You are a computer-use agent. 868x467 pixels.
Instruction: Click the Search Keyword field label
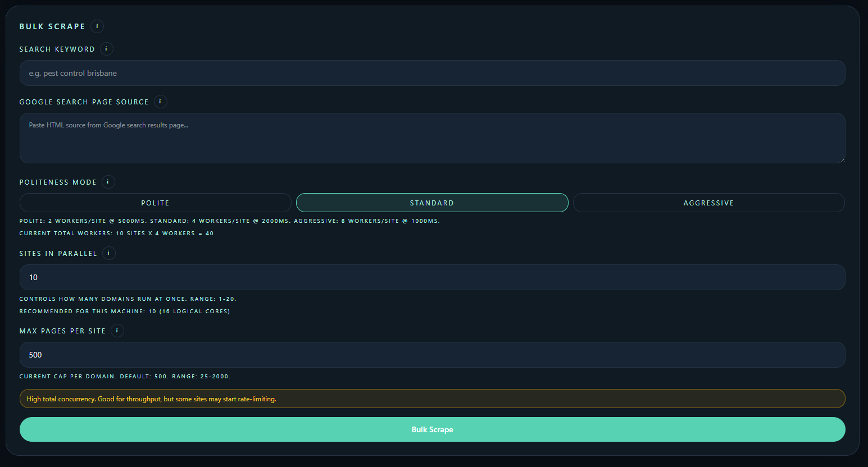[x=57, y=49]
